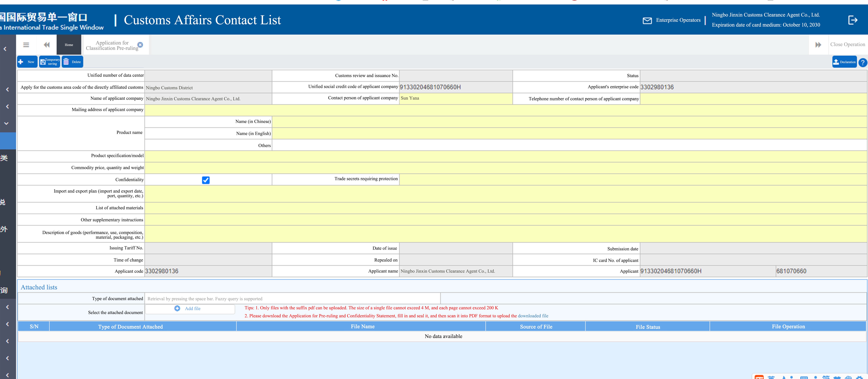Click the downloaded file link
868x379 pixels.
533,316
